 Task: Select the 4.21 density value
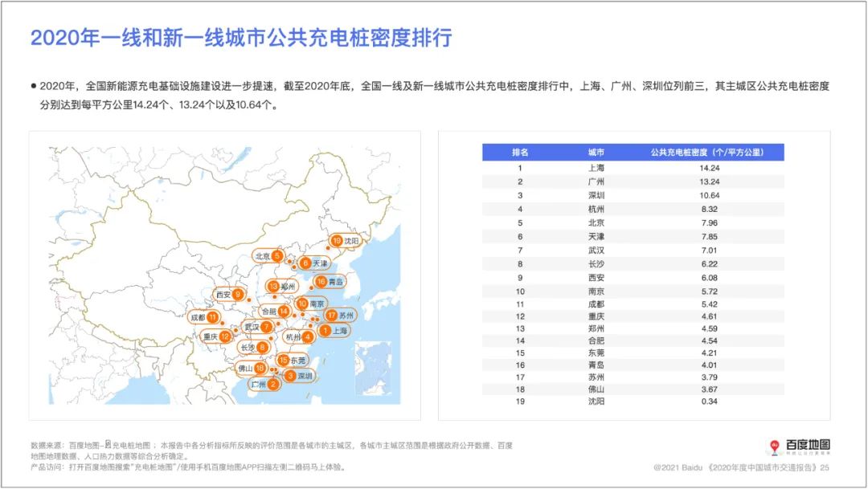click(709, 353)
